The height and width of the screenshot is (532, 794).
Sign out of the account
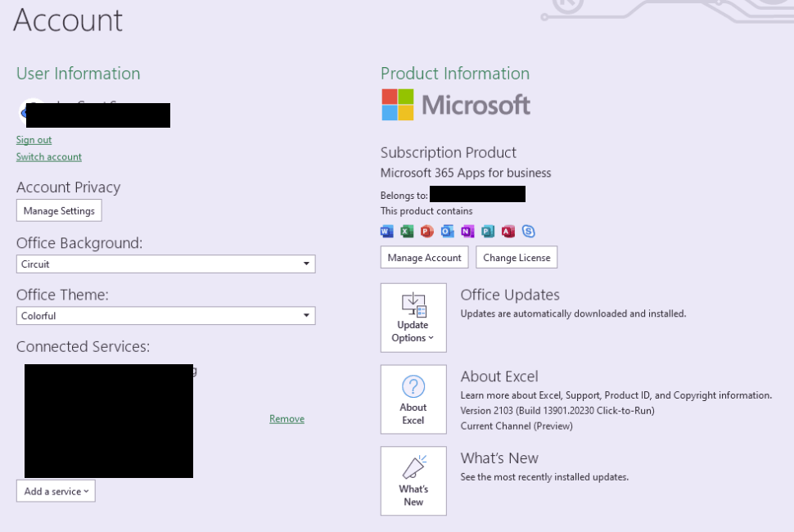point(34,140)
